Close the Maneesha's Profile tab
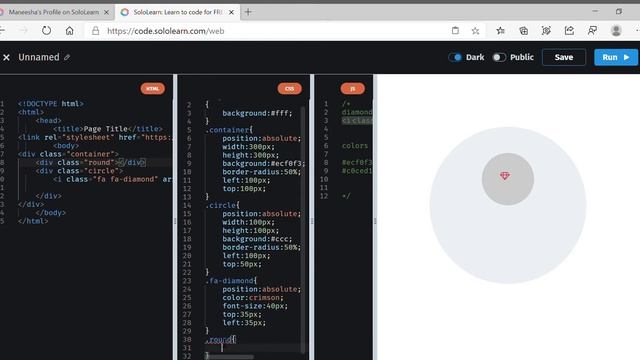Viewport: 640px width, 360px height. pos(107,12)
